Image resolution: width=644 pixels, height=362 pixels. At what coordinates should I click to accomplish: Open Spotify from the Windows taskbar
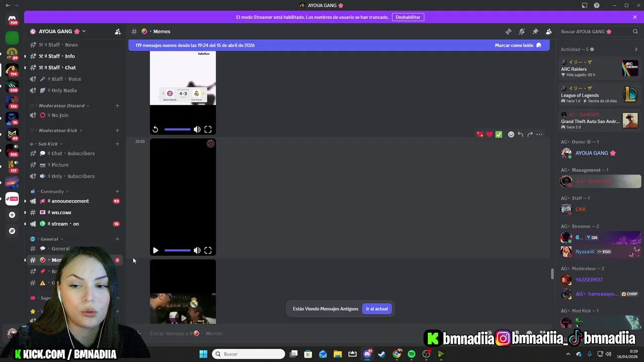[x=412, y=354]
